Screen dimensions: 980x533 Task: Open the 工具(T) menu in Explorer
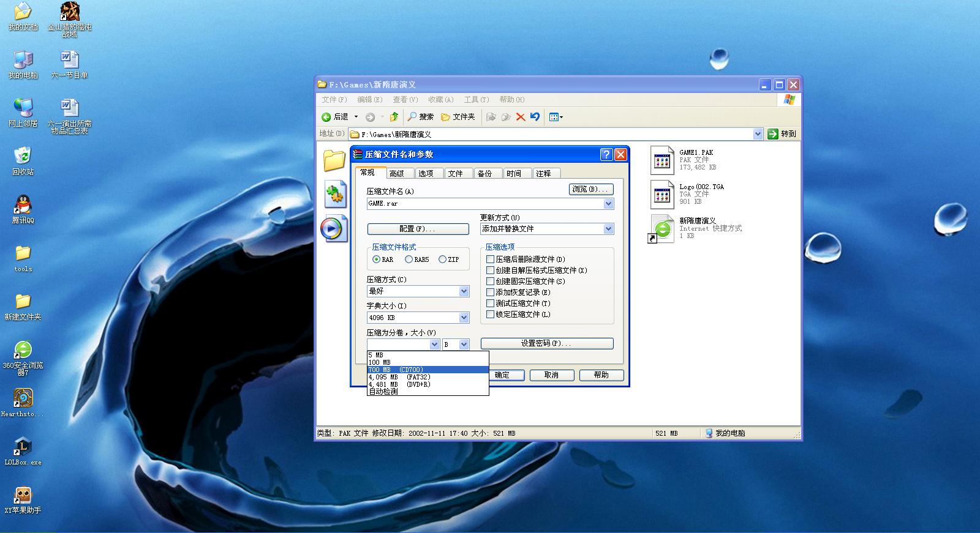coord(476,100)
